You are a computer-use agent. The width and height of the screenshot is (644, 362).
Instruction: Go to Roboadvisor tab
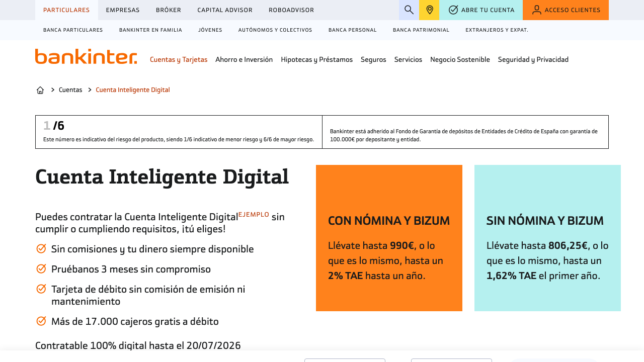tap(291, 10)
